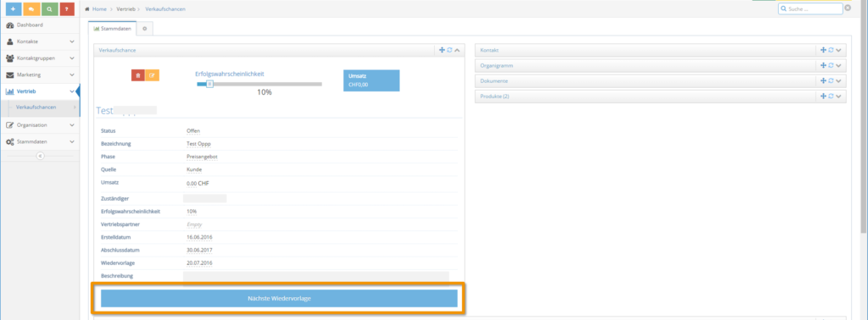
Task: Refresh the Dokumente panel
Action: click(x=831, y=80)
